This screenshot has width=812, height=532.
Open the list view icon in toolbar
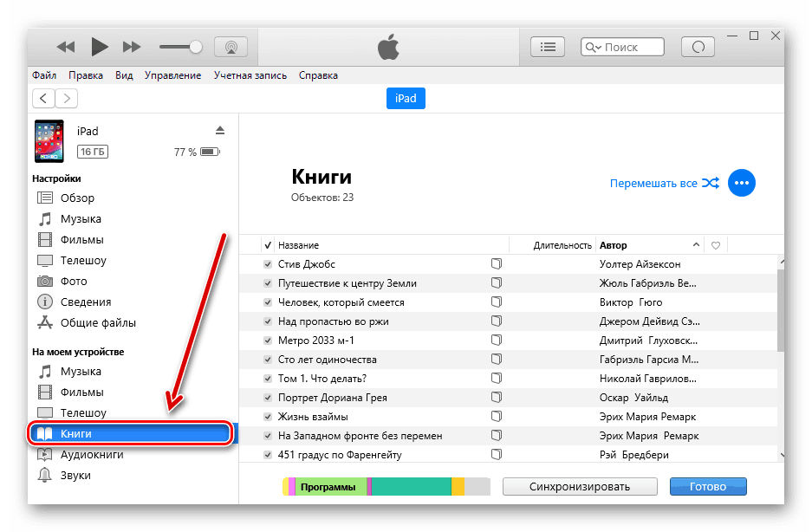tap(547, 47)
